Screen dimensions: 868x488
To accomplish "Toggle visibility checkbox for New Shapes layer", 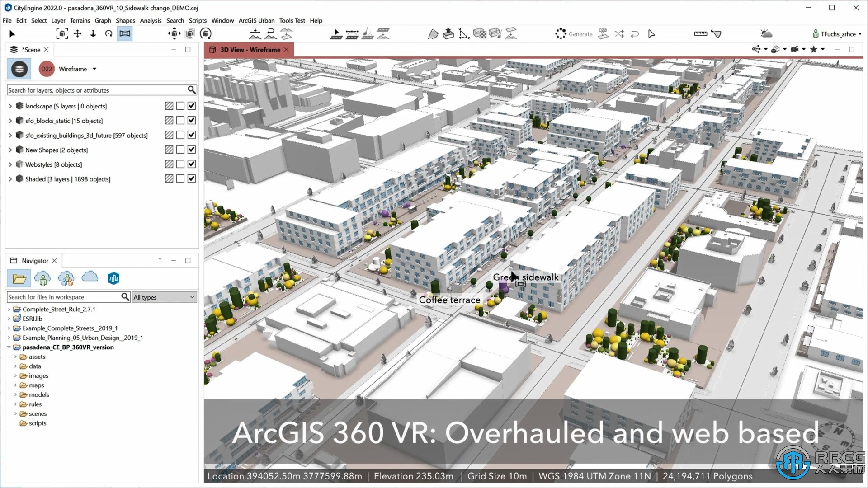I will (x=192, y=150).
